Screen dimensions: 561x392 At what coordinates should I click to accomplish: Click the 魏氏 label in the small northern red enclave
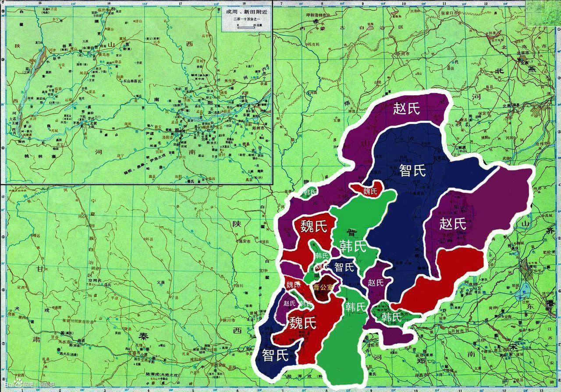tap(370, 191)
